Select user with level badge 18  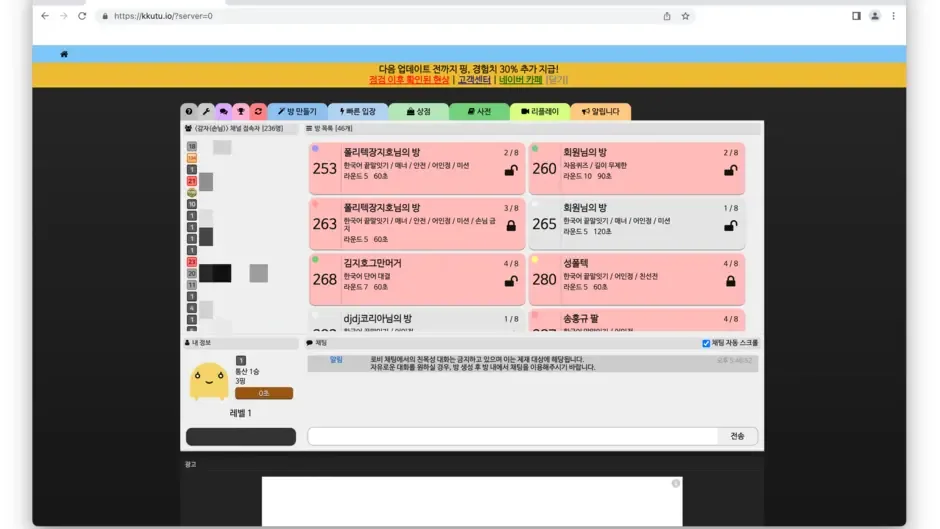[x=192, y=146]
